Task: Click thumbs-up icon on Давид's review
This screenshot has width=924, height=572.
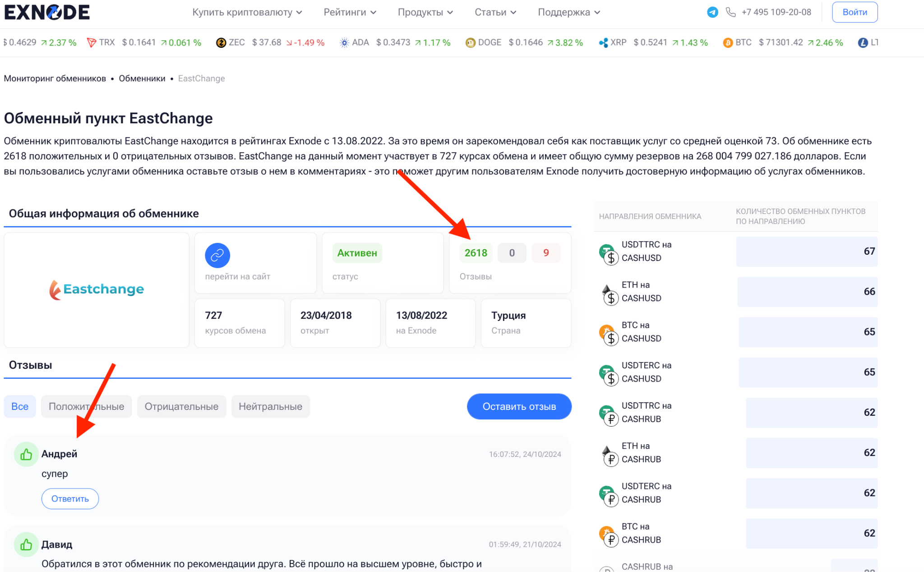Action: (x=26, y=544)
